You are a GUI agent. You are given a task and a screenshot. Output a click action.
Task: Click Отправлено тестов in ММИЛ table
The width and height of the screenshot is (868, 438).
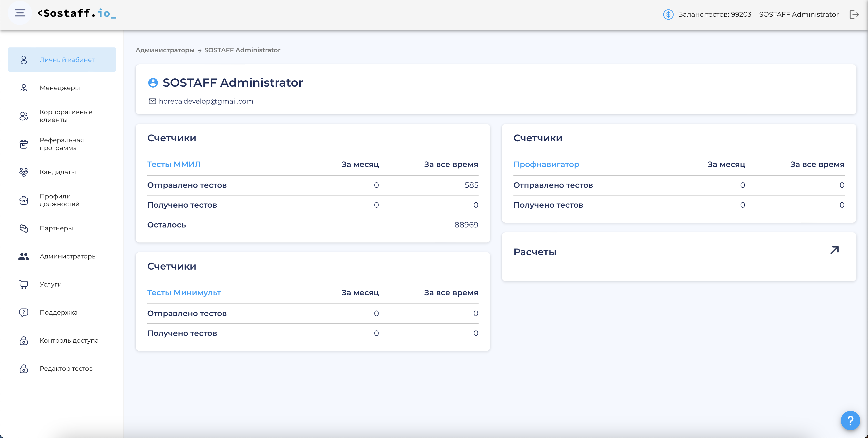(187, 185)
